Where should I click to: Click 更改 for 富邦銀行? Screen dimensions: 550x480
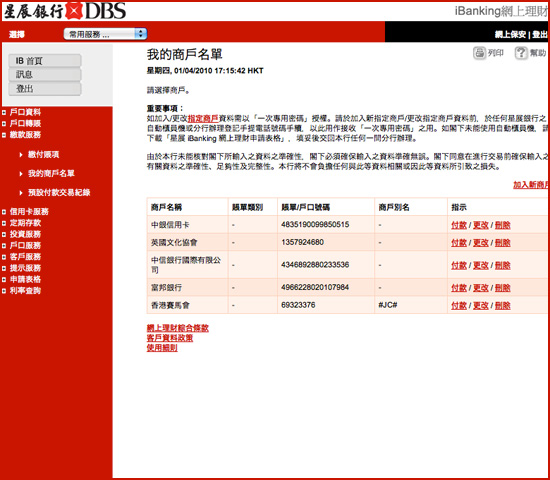[x=481, y=288]
